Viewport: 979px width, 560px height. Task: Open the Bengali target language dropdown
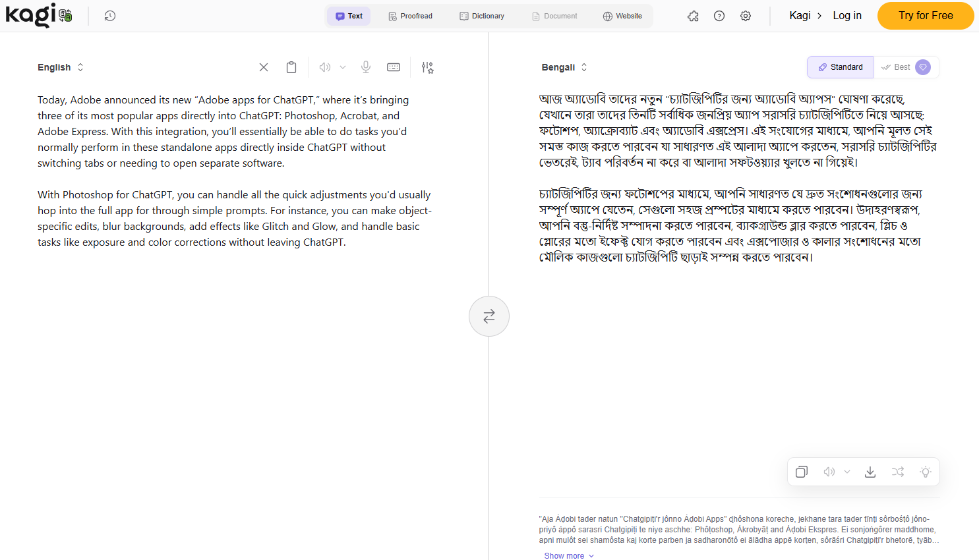pyautogui.click(x=564, y=67)
